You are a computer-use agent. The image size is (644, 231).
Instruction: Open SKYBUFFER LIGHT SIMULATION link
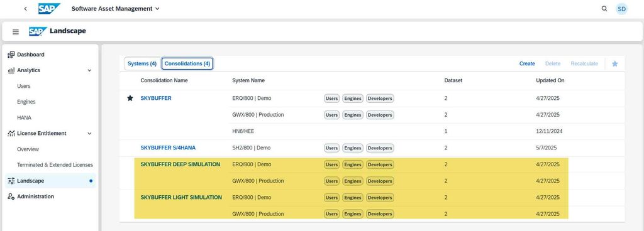[181, 197]
